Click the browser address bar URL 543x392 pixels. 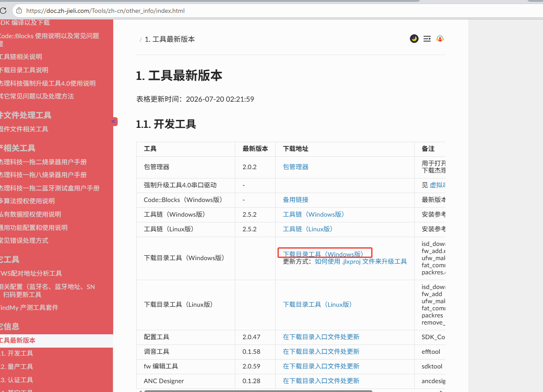click(105, 11)
